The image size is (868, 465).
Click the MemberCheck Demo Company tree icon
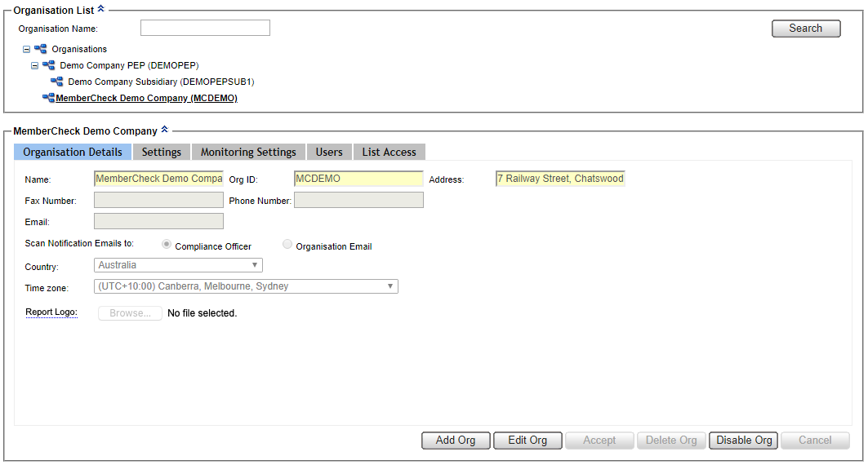[x=49, y=98]
